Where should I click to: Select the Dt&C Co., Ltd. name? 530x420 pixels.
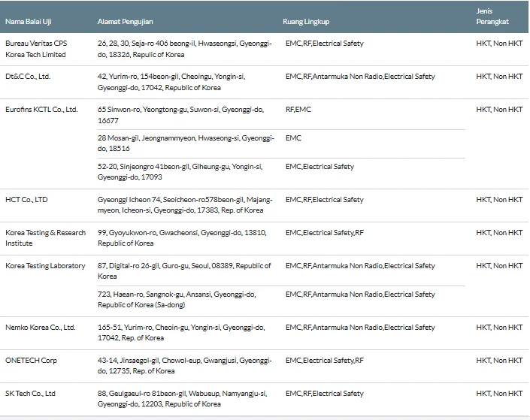tap(28, 77)
